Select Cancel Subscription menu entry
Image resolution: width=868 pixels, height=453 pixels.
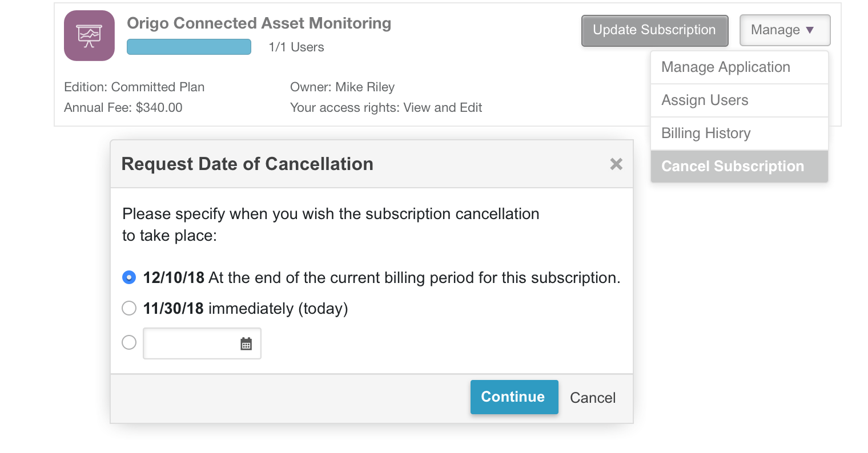(739, 167)
